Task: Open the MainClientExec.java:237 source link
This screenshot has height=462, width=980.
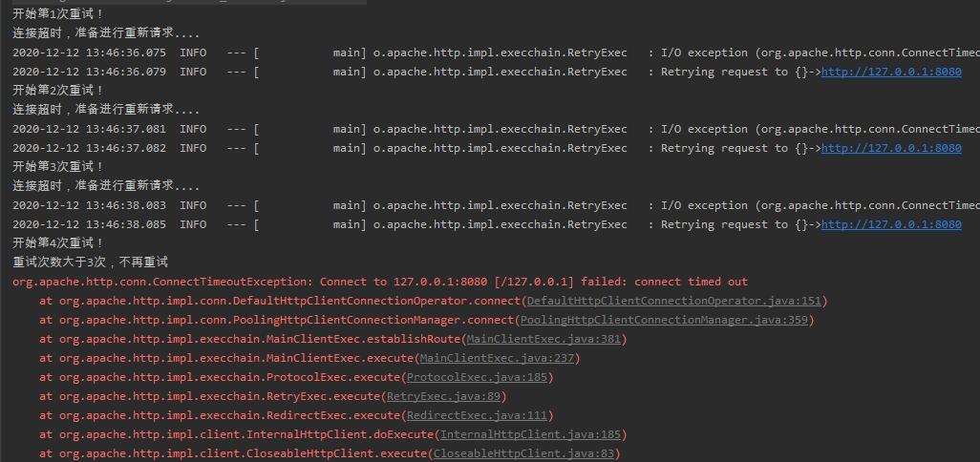Action: click(x=497, y=358)
